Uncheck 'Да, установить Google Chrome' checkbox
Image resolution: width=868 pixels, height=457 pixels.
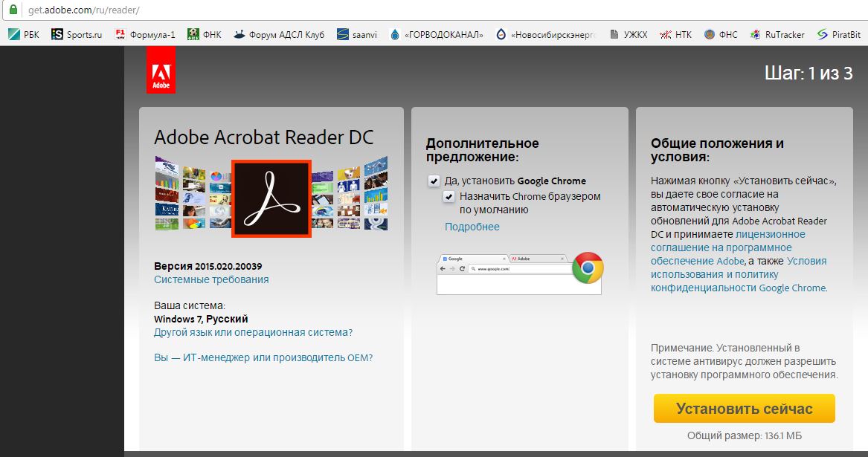click(x=434, y=181)
